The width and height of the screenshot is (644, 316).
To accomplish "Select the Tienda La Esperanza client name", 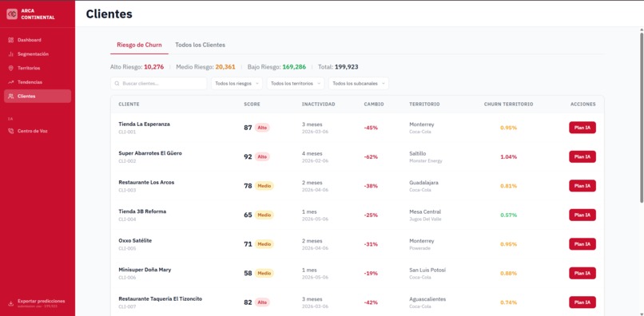I will [x=144, y=124].
